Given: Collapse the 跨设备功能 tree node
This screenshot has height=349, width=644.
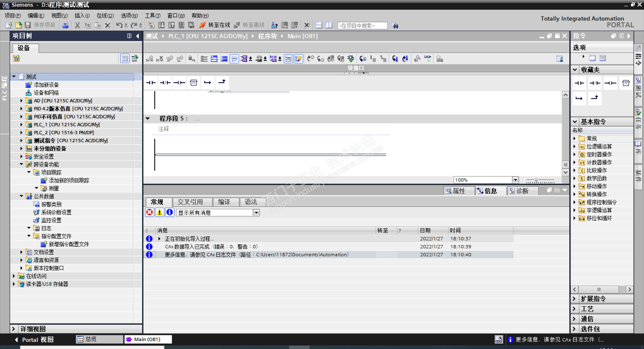Looking at the screenshot, I should point(21,164).
